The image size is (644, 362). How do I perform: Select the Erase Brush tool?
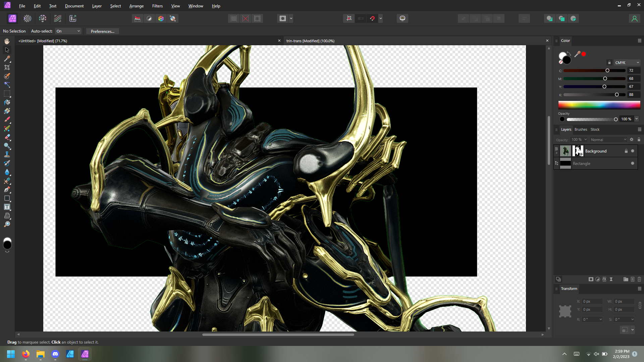[7, 137]
